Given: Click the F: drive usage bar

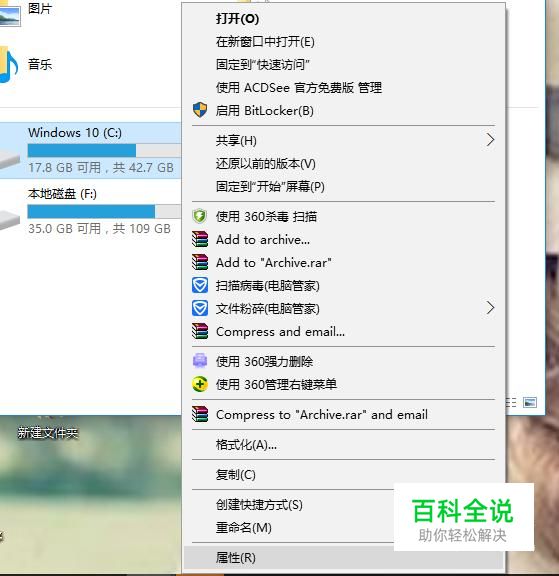Looking at the screenshot, I should click(x=104, y=211).
